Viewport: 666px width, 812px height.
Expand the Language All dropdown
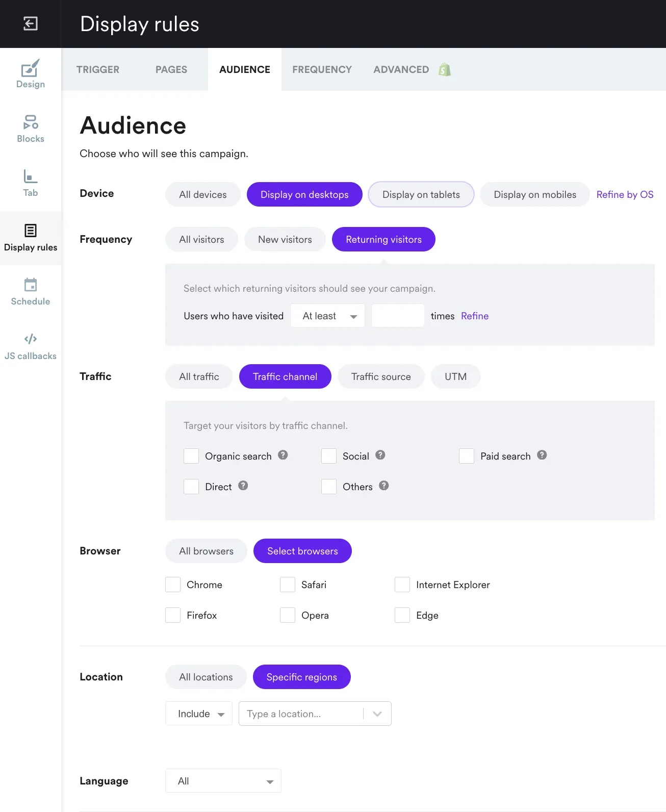click(223, 781)
